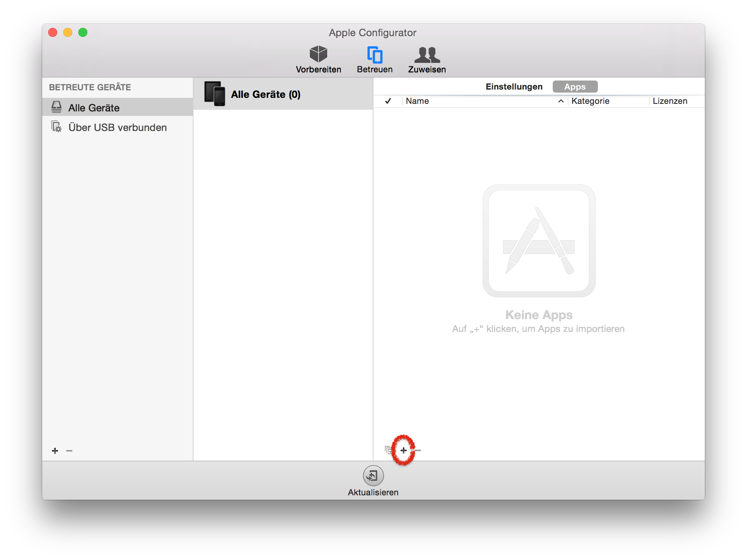Switch to the Einstellungen tab
Image resolution: width=747 pixels, height=560 pixels.
[x=514, y=87]
